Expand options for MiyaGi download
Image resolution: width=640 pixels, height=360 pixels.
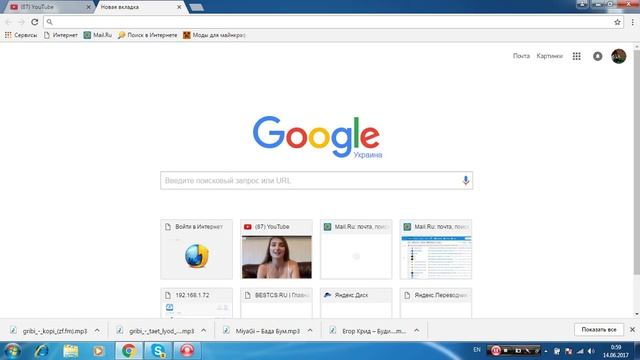(310, 331)
